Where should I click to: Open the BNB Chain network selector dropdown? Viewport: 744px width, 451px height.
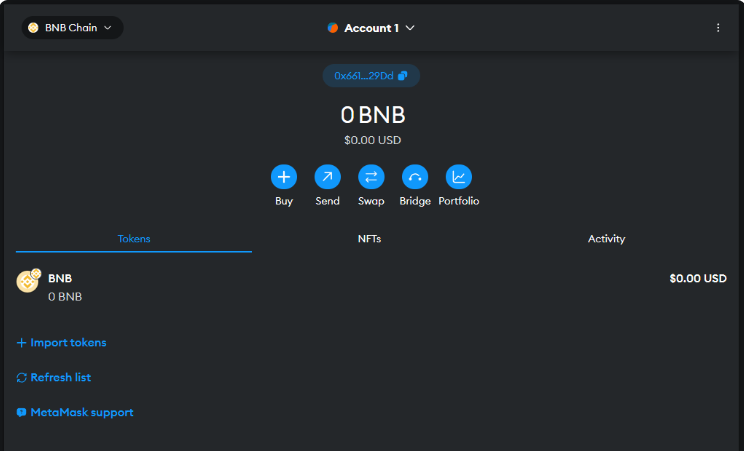[72, 28]
